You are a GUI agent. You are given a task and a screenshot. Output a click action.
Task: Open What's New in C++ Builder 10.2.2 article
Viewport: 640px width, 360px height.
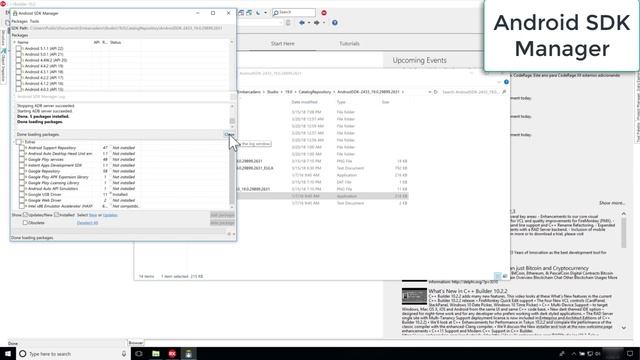point(468,291)
